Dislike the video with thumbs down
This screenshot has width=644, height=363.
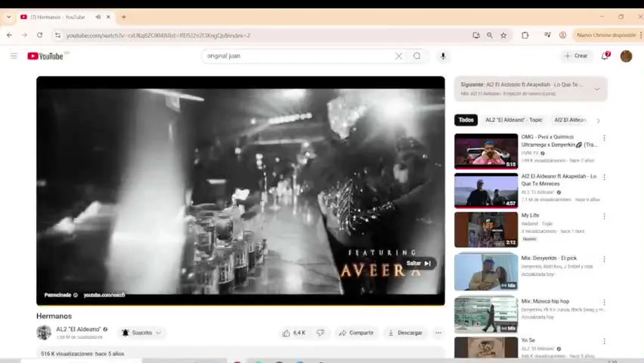[320, 333]
